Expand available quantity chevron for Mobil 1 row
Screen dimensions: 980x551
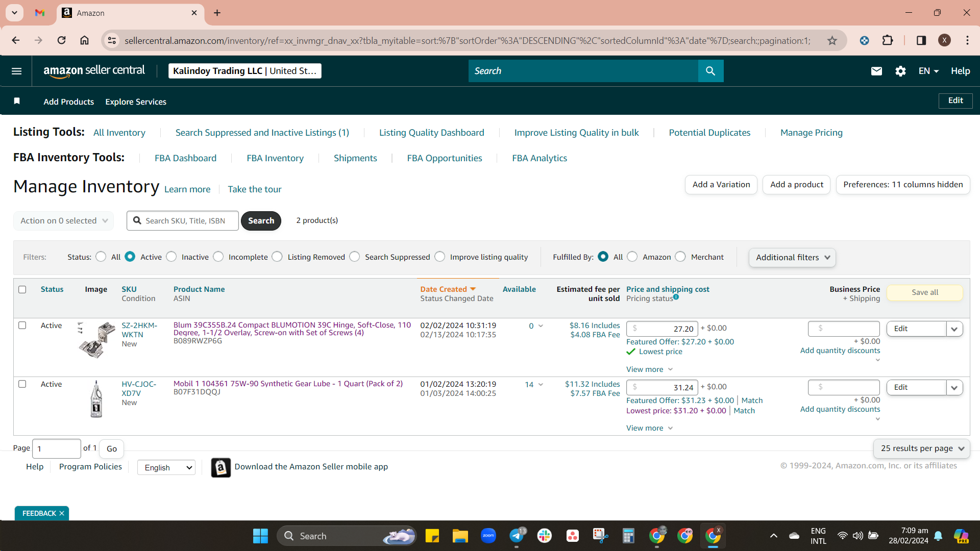click(541, 385)
